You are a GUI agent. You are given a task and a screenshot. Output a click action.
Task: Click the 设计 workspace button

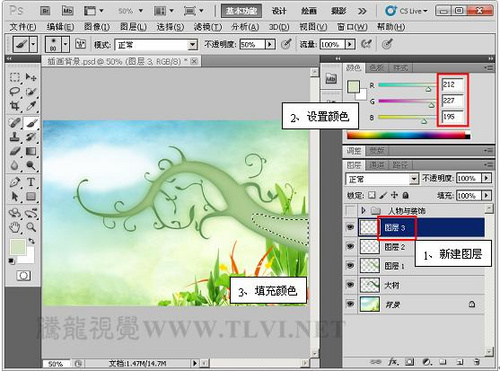click(x=279, y=11)
